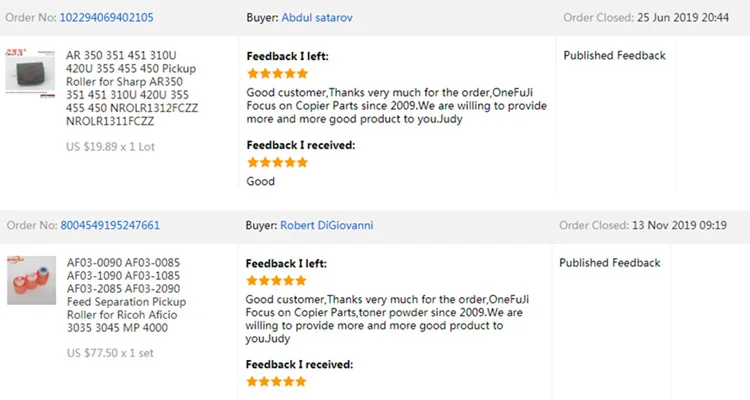This screenshot has height=400, width=750.
Task: Click the US $77.50 x 1 set price
Action: [109, 353]
